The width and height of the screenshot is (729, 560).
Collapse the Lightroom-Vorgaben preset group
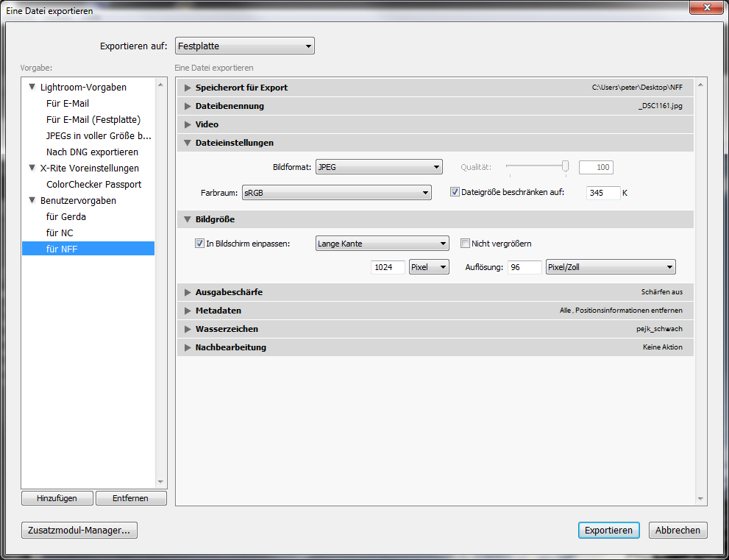[x=32, y=87]
